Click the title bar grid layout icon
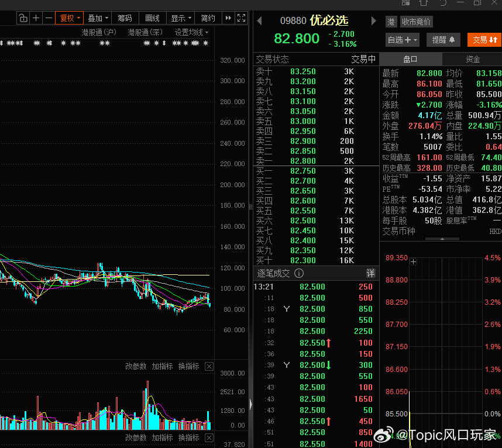 [405, 2]
